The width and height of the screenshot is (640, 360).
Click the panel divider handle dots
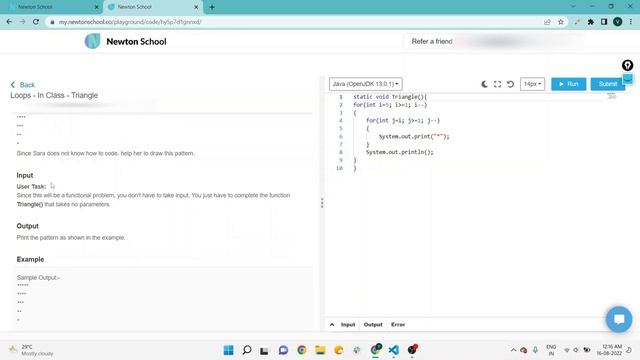point(322,203)
